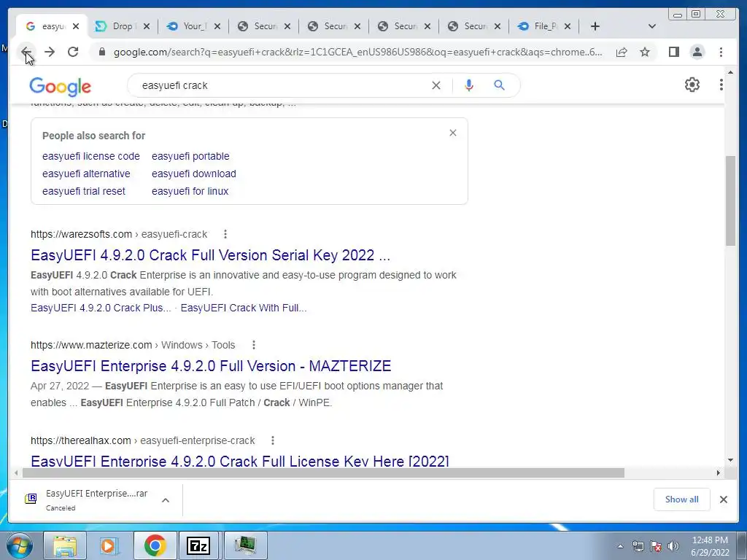Click the vertical scrollbar thumb

click(730, 201)
